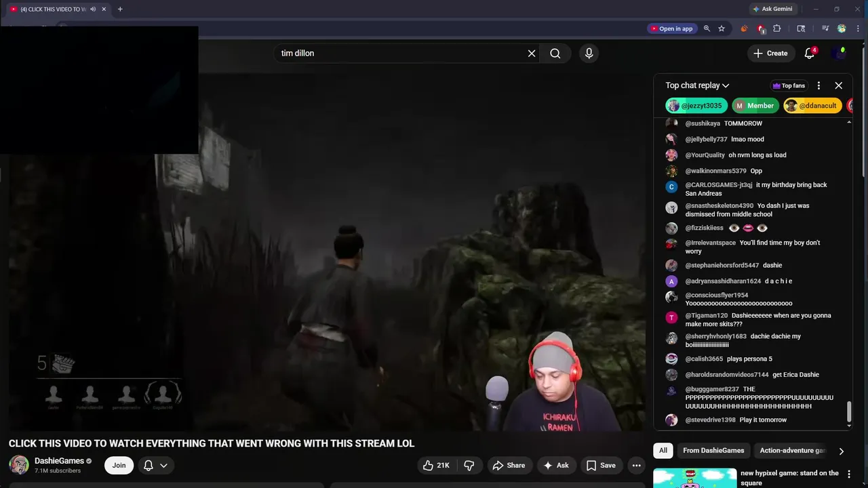Select the All filter chip
This screenshot has height=488, width=868.
[663, 451]
